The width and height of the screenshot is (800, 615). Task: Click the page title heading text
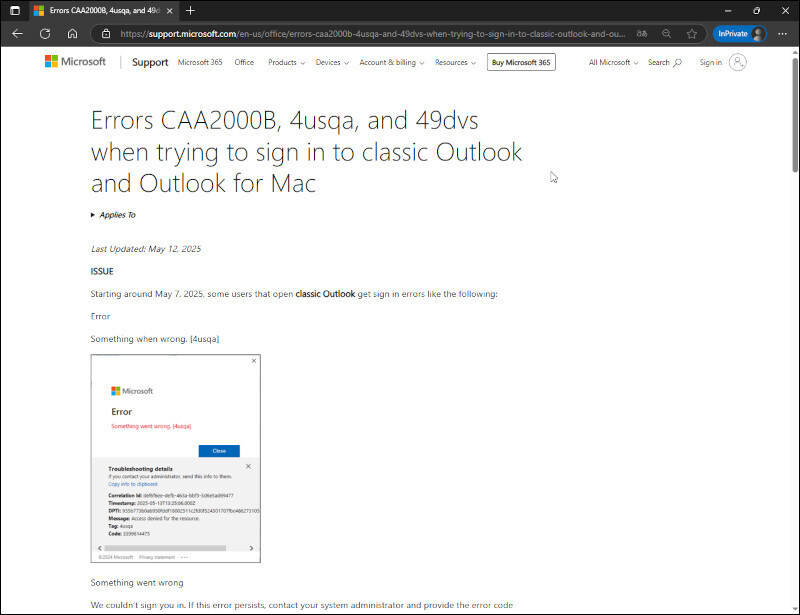click(x=307, y=152)
